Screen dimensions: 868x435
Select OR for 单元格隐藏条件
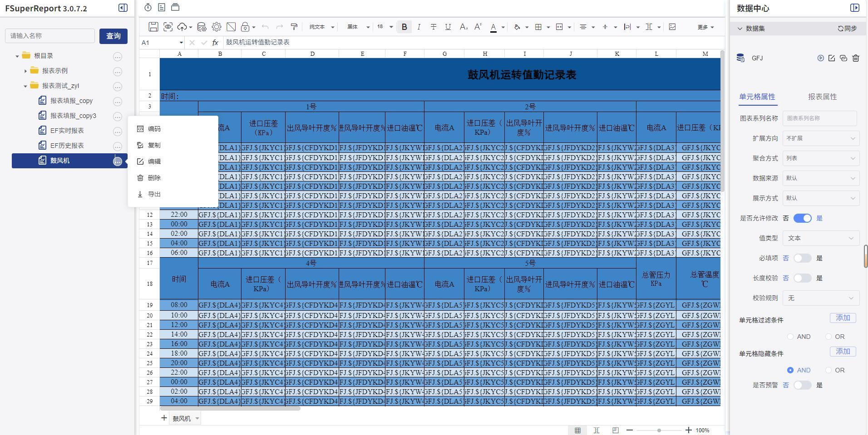pyautogui.click(x=829, y=370)
